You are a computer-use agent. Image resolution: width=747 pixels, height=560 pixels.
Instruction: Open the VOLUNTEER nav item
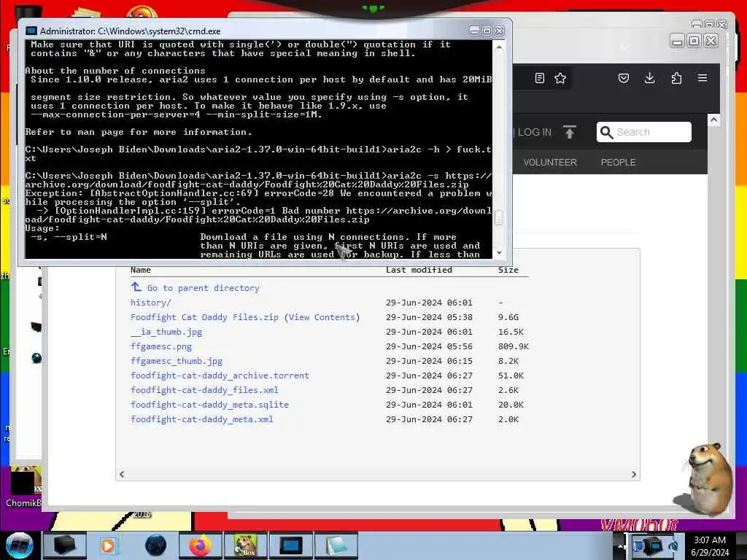click(x=550, y=163)
